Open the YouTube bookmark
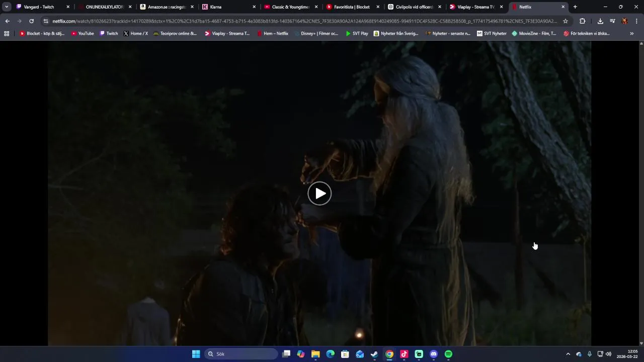Viewport: 644px width, 362px height. (83, 34)
